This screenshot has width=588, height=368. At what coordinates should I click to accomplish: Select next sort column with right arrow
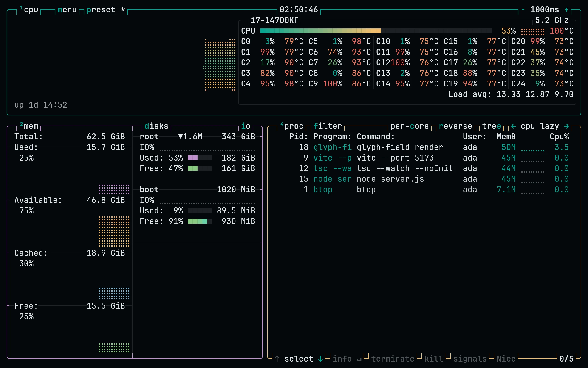click(566, 126)
